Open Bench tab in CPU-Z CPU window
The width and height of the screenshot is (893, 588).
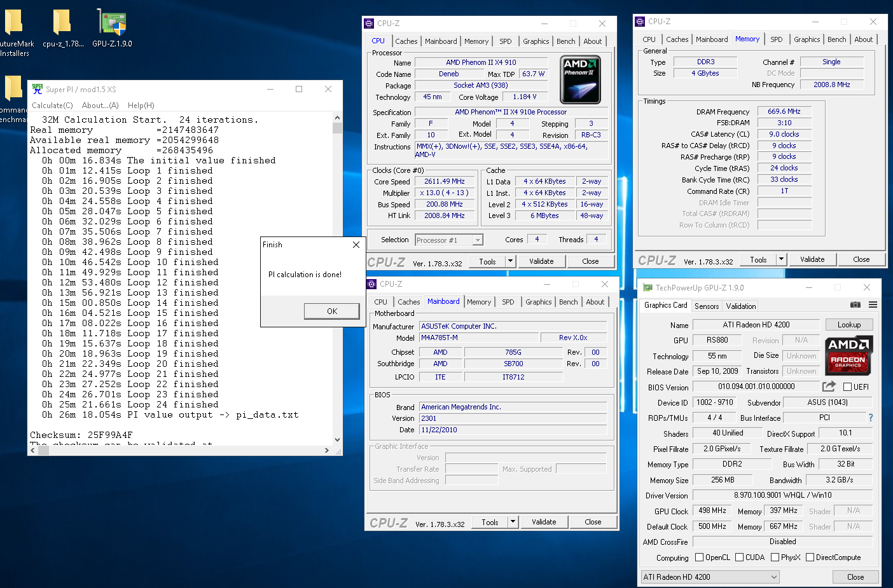pyautogui.click(x=566, y=41)
